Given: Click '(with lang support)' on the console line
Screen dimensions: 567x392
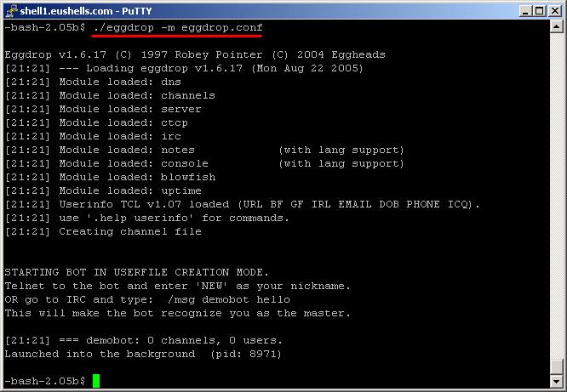Looking at the screenshot, I should click(x=341, y=163).
